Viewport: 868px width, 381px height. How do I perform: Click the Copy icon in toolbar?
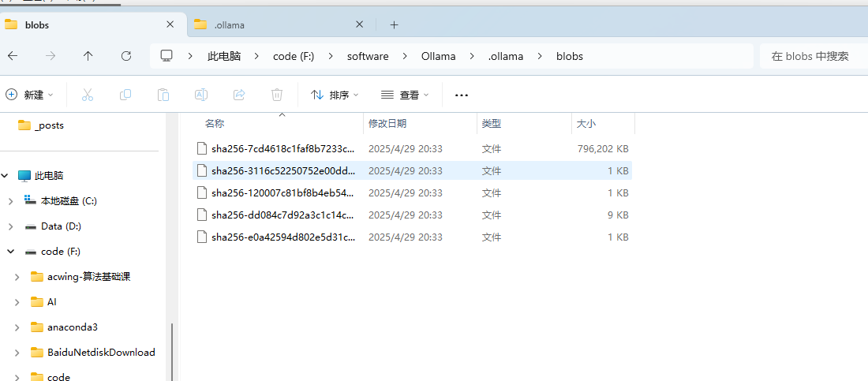(125, 95)
